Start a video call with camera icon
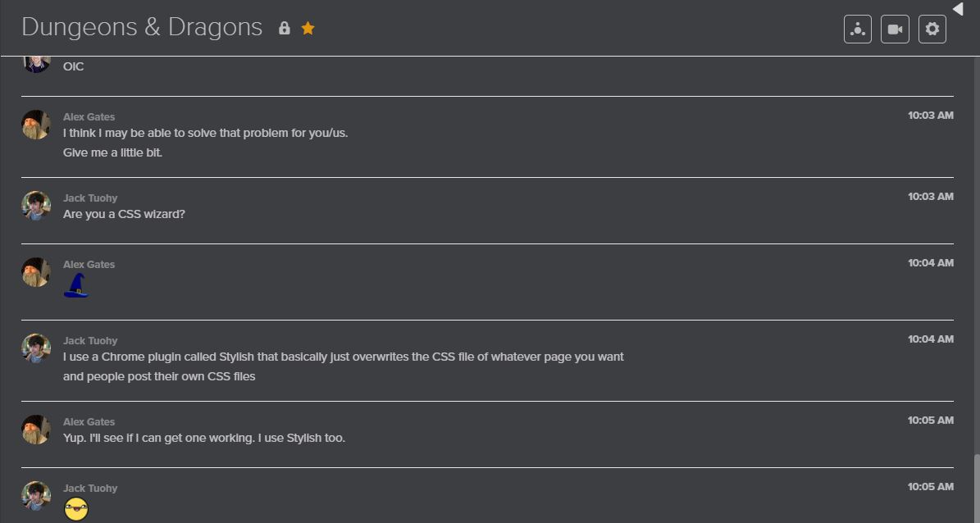The height and width of the screenshot is (523, 980). point(895,30)
